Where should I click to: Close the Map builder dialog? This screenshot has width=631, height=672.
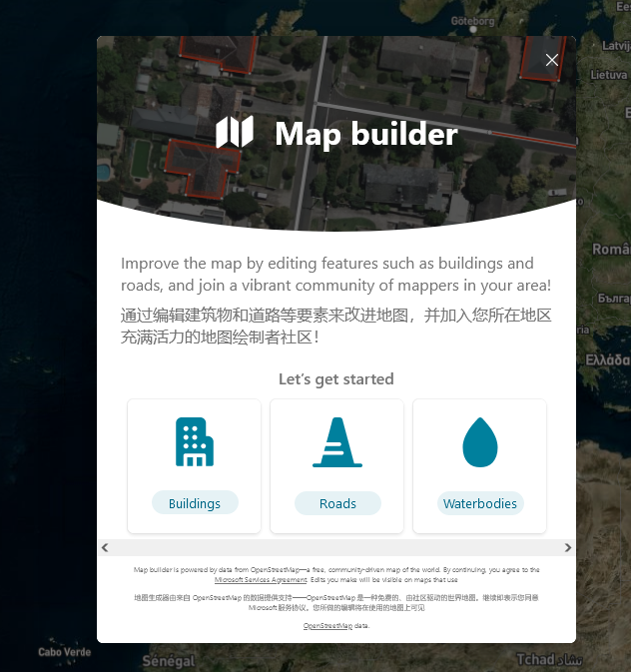tap(552, 60)
